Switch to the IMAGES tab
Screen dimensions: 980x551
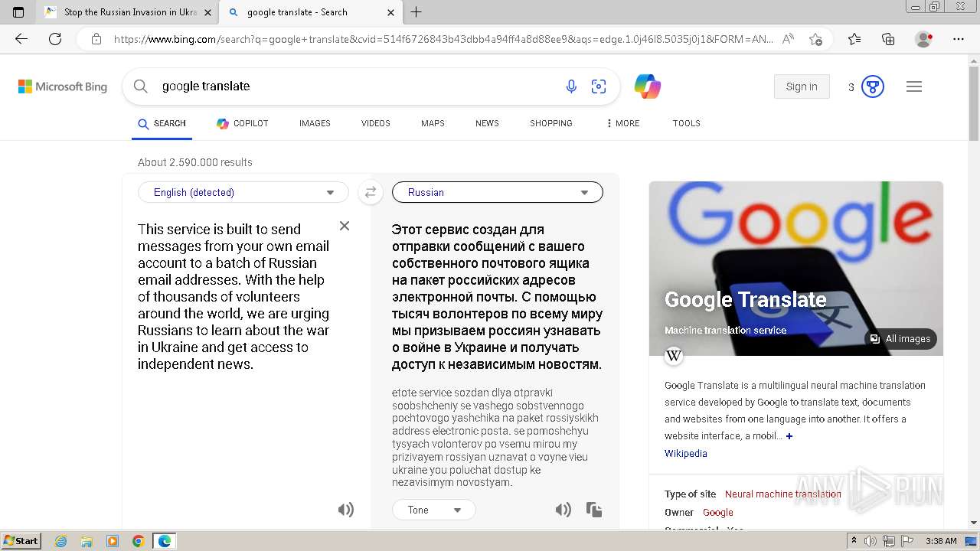315,123
